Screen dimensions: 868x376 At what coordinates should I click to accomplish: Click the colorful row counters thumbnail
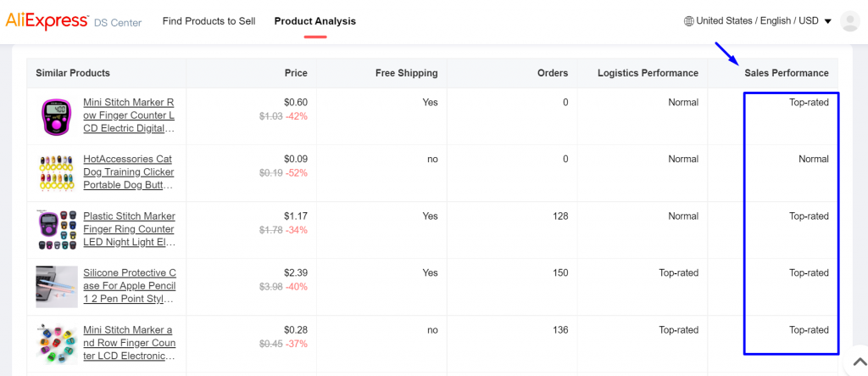point(57,345)
